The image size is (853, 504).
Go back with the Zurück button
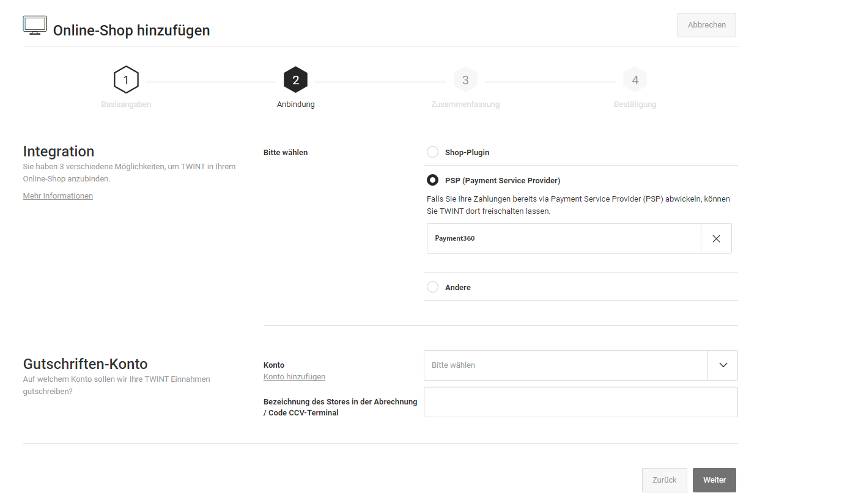tap(664, 480)
